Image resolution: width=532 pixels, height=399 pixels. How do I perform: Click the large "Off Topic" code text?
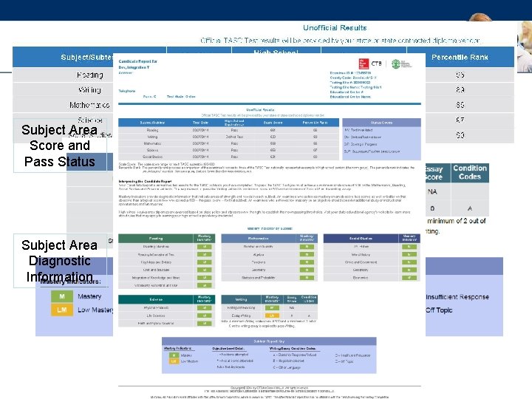tap(439, 310)
